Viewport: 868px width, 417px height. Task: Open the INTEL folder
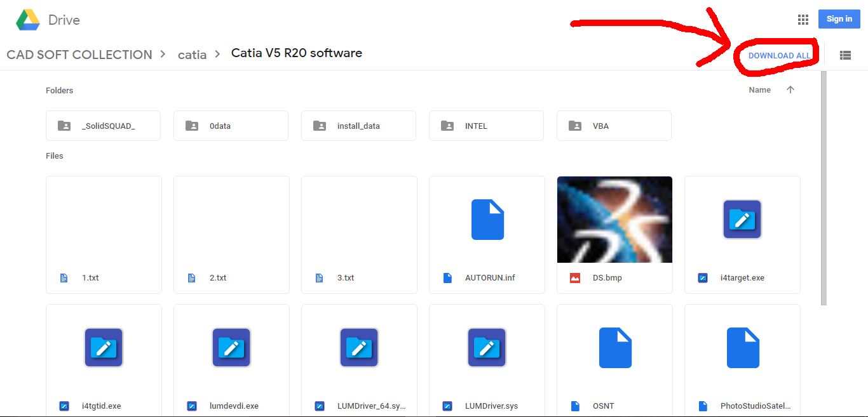tap(486, 126)
